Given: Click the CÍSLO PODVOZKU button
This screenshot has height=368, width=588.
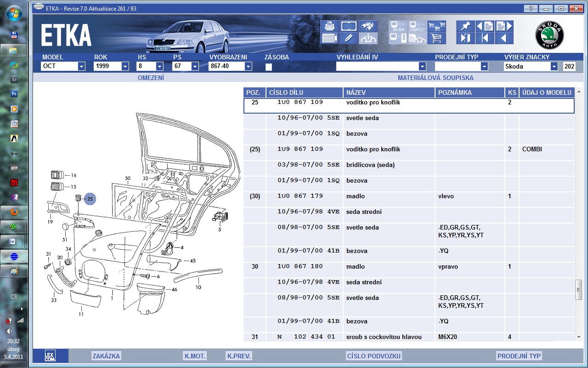Looking at the screenshot, I should [x=374, y=356].
